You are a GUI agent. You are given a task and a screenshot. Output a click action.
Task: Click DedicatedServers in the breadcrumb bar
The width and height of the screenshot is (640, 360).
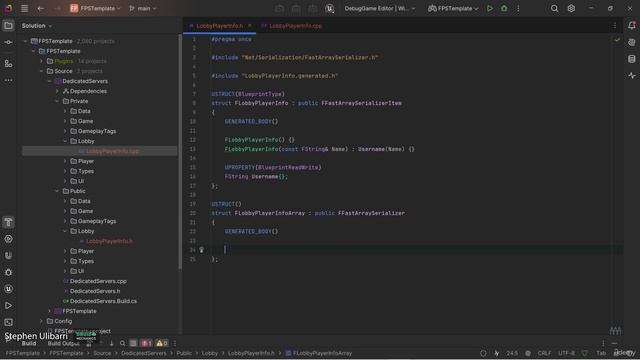pos(144,353)
